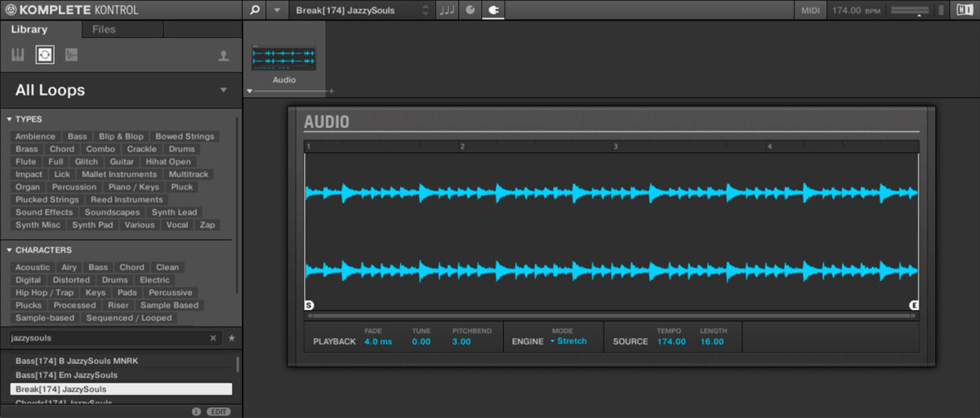Viewport: 980px width, 418px height.
Task: Collapse the TYPES section
Action: coord(8,119)
